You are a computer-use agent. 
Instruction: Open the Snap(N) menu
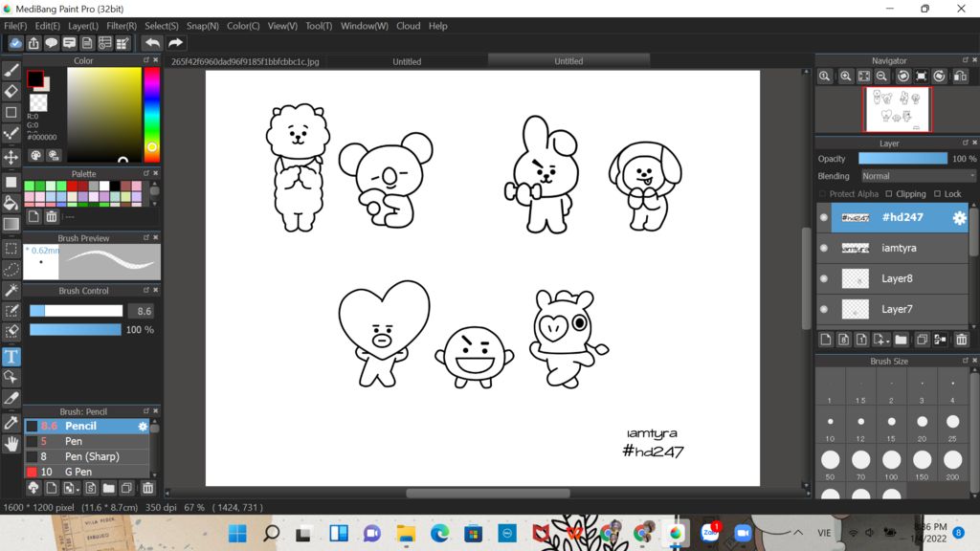tap(203, 26)
